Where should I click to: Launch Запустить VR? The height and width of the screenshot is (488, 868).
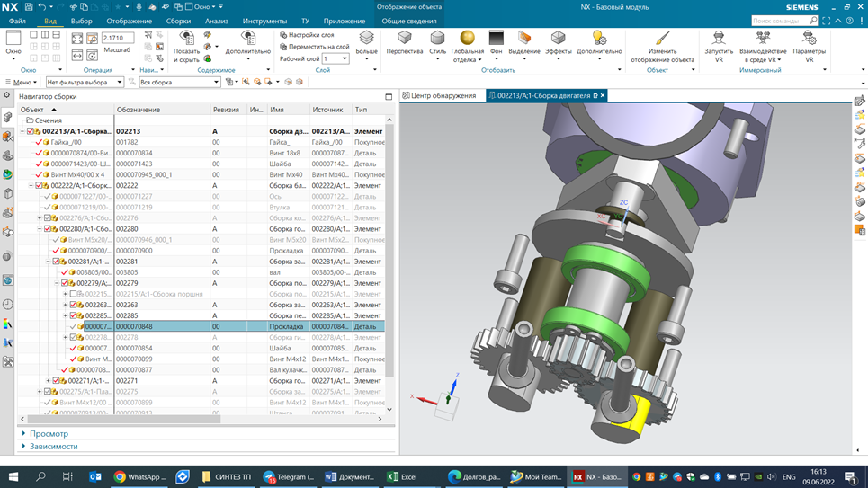tap(719, 45)
